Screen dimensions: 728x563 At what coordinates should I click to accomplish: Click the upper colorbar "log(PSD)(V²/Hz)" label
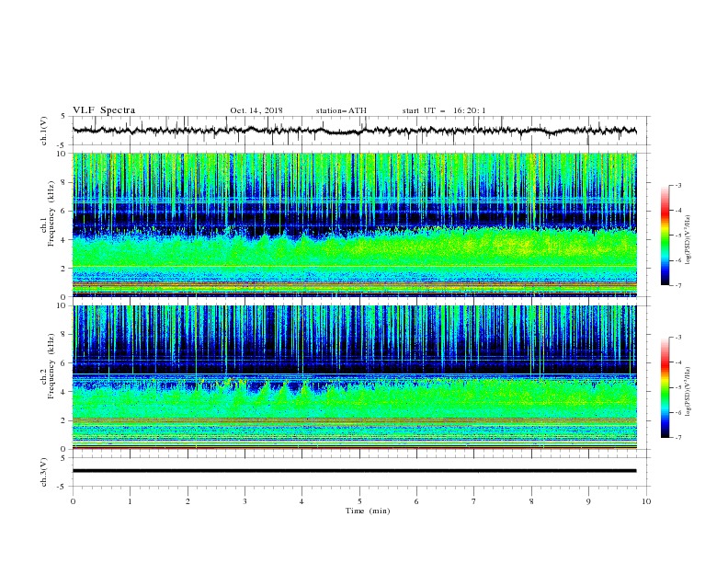688,240
